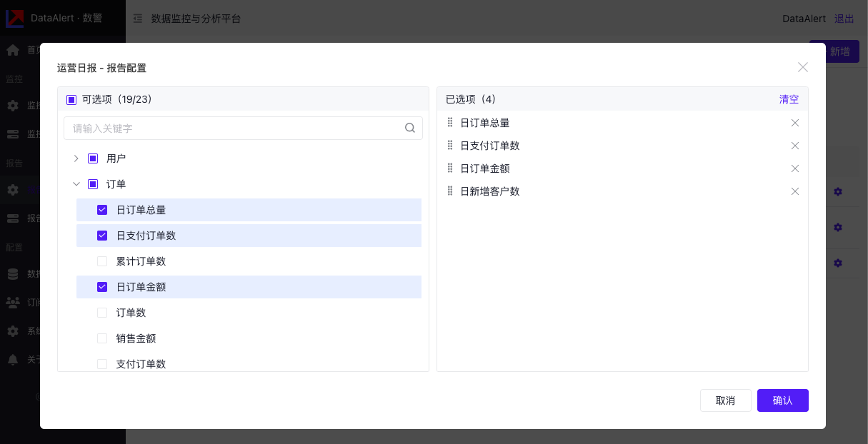
Task: Remove 日订单金额 from selected items
Action: (794, 168)
